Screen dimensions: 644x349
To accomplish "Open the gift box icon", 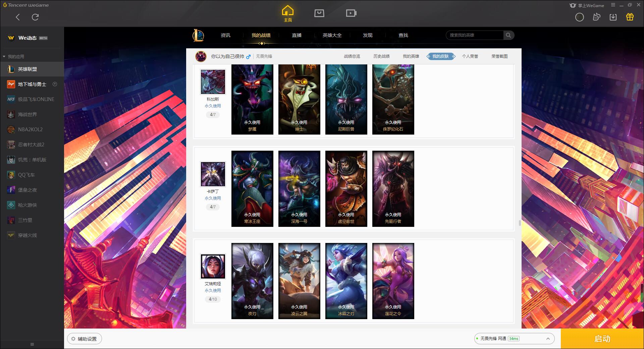I will click(630, 17).
